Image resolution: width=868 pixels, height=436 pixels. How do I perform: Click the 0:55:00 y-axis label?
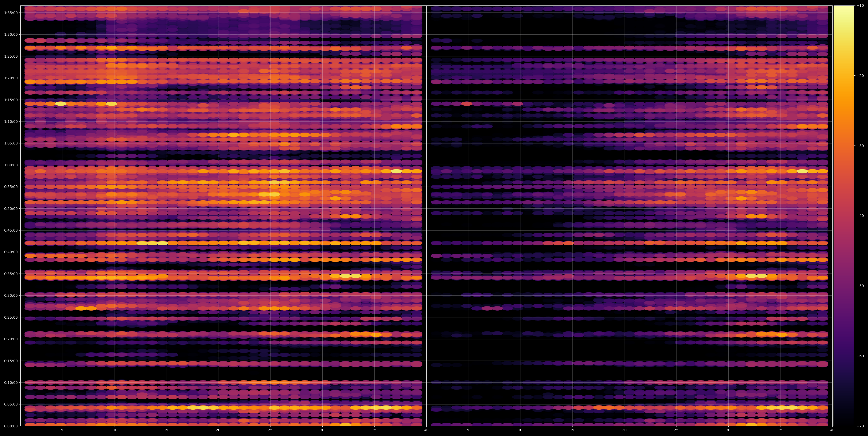coord(11,187)
